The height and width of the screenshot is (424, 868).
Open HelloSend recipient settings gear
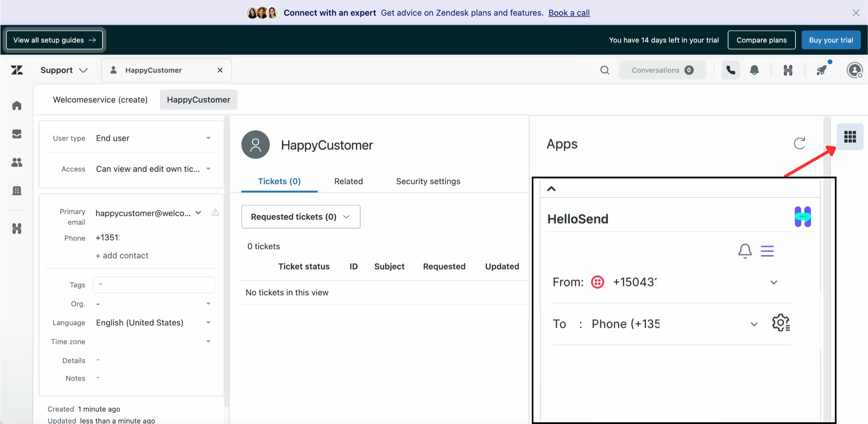(781, 323)
